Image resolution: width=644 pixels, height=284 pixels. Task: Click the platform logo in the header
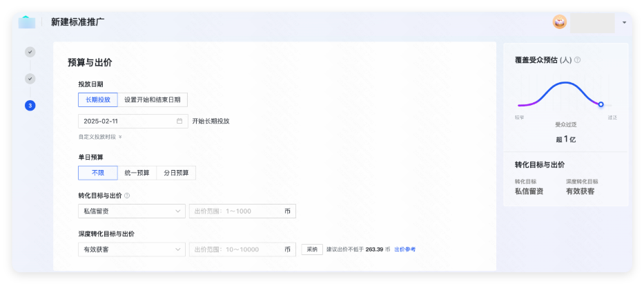(27, 22)
